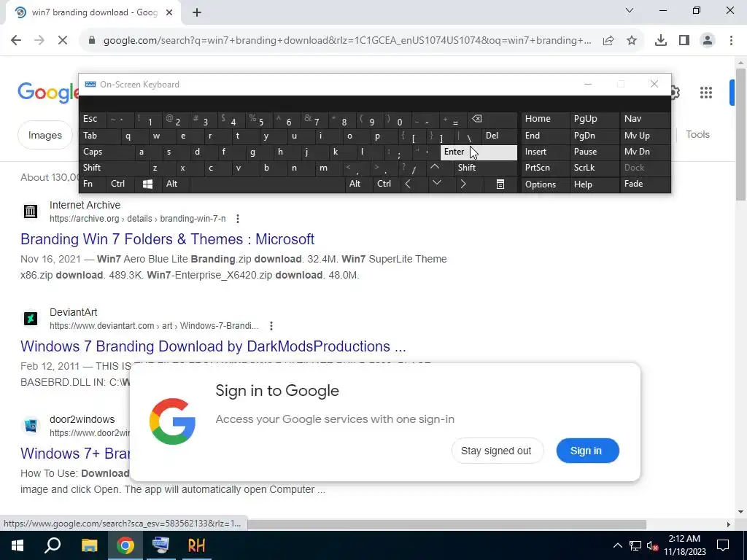747x560 pixels.
Task: Open muted volume tray icon
Action: coord(652,545)
